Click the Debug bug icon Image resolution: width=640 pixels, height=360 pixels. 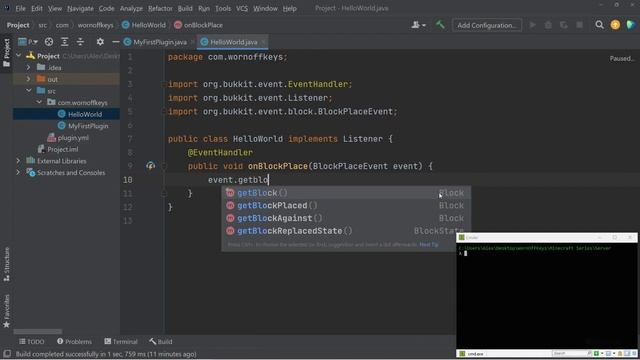pyautogui.click(x=548, y=25)
